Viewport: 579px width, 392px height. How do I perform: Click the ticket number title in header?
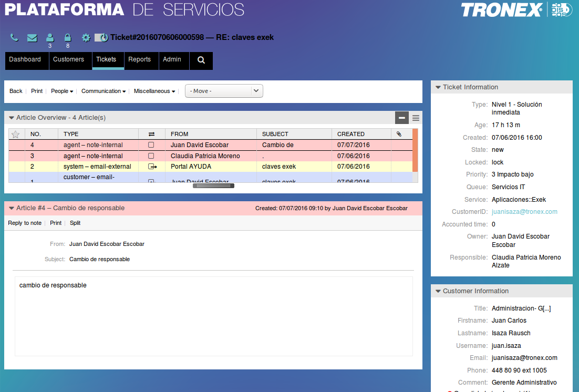(x=192, y=37)
